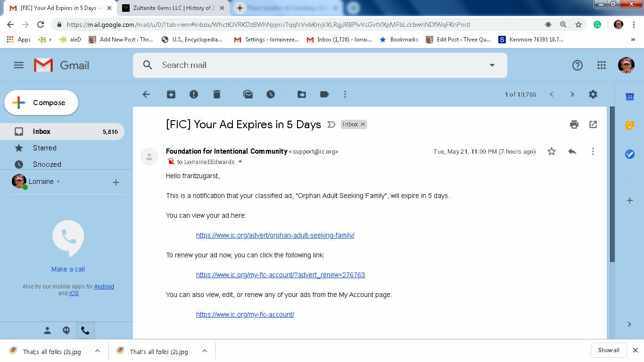Image resolution: width=644 pixels, height=362 pixels.
Task: Snooze this email with the clock icon
Action: click(x=271, y=94)
